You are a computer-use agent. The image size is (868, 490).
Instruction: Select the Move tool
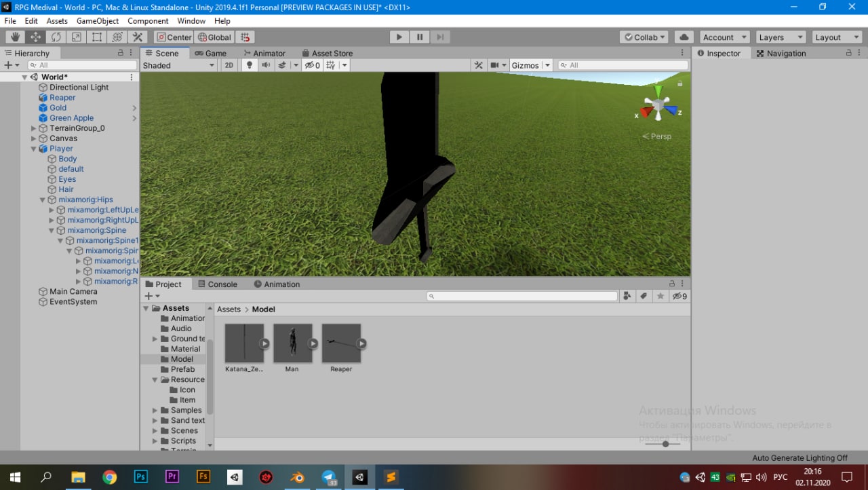tap(35, 37)
